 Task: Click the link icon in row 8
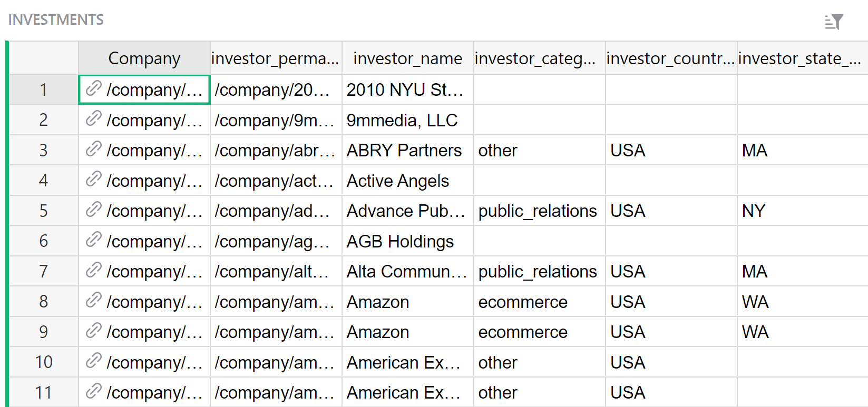(x=93, y=301)
